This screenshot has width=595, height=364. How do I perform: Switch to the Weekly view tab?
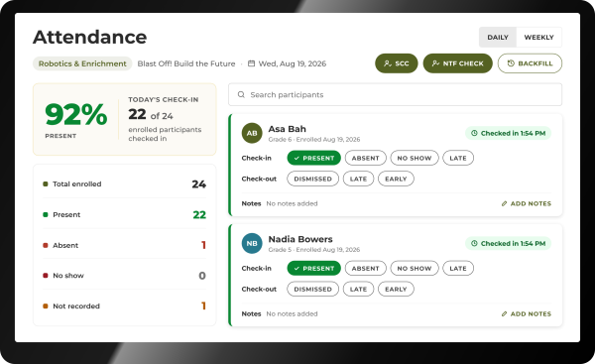click(x=538, y=38)
